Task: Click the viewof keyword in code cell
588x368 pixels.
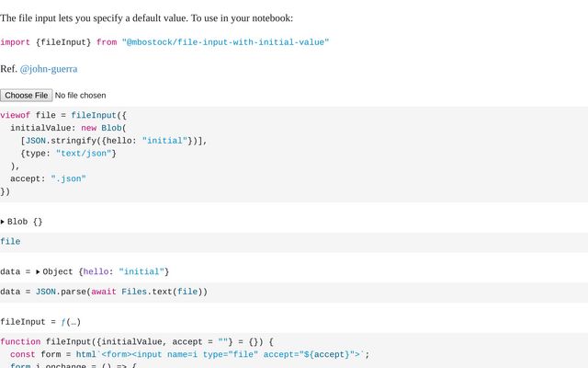Action: click(x=16, y=115)
